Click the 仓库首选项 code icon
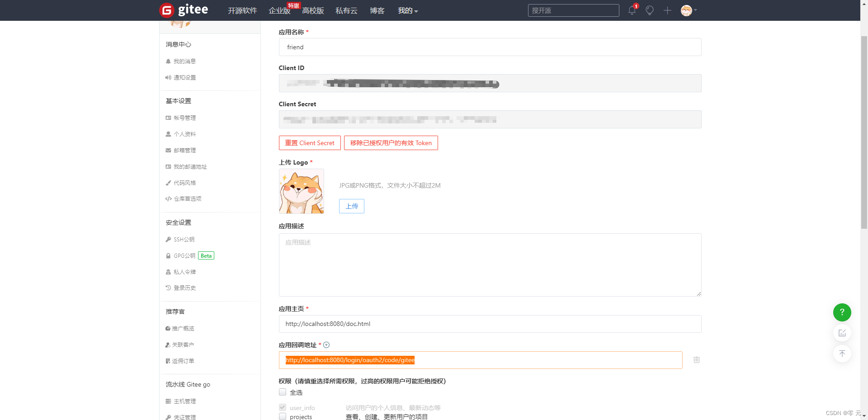This screenshot has height=420, width=868. 168,198
